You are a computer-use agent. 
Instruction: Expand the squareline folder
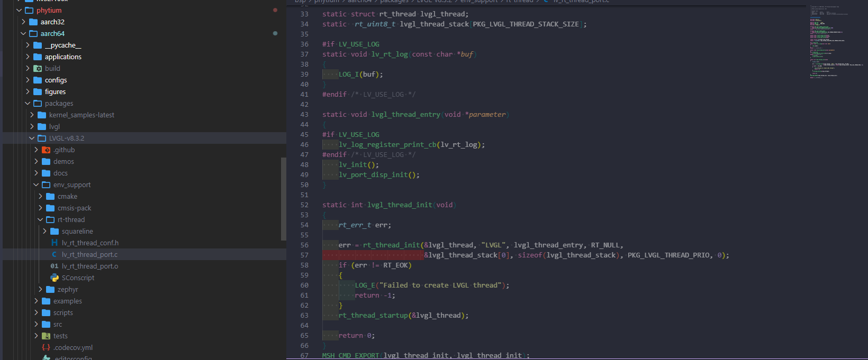pyautogui.click(x=45, y=232)
